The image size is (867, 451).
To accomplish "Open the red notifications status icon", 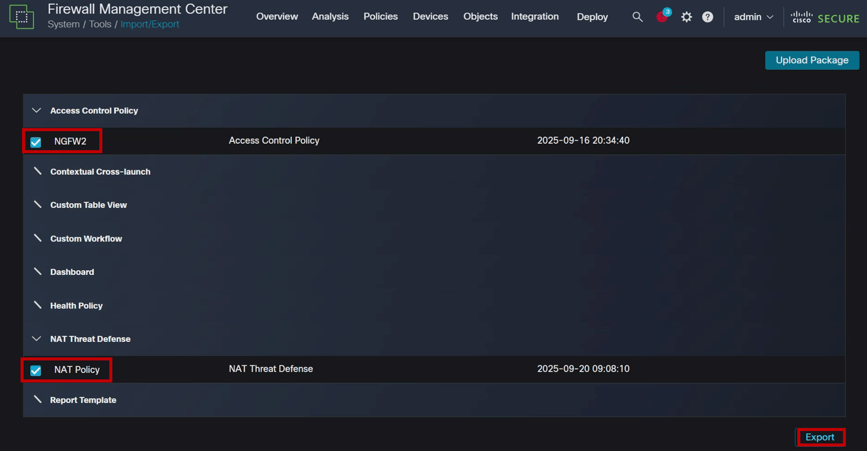I will [662, 17].
